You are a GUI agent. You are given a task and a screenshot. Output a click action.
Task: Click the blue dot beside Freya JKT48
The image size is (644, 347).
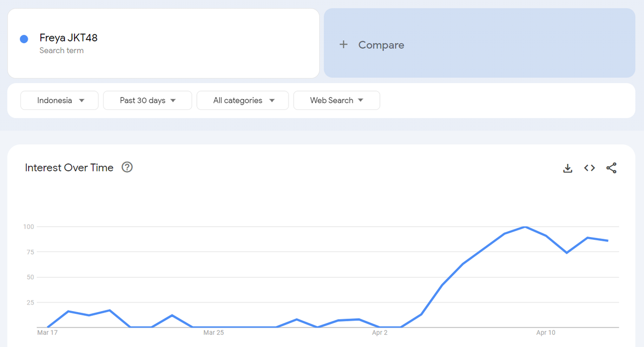(24, 39)
